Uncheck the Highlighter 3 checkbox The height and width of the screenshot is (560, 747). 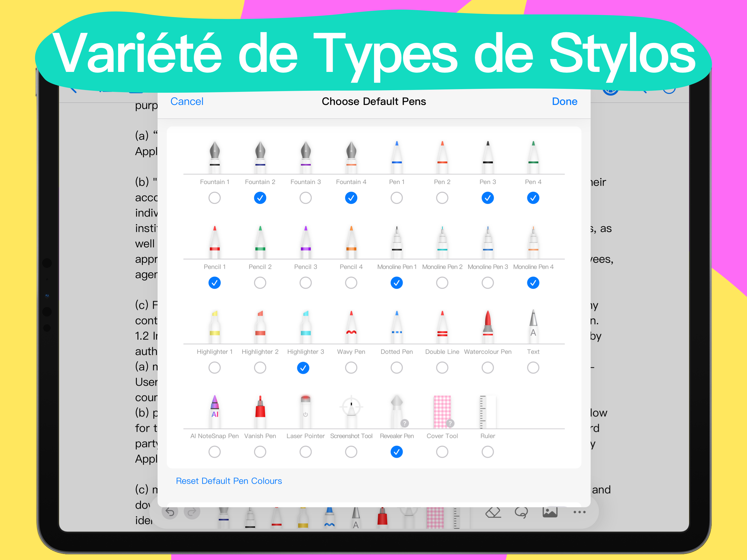pyautogui.click(x=303, y=368)
